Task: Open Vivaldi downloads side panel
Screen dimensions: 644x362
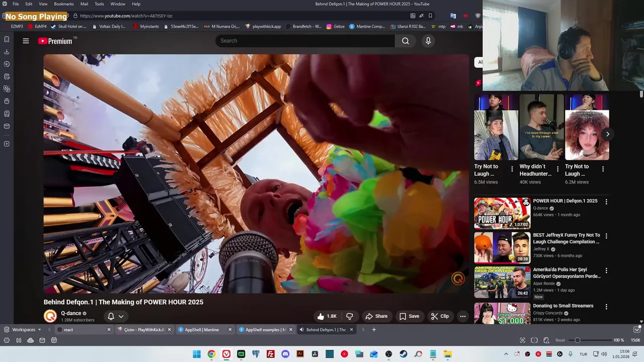Action: tap(7, 52)
